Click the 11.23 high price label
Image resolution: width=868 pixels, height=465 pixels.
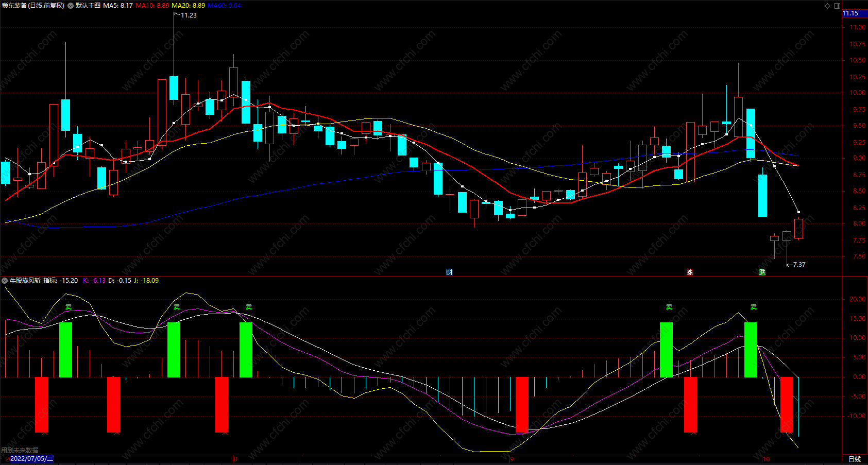pyautogui.click(x=189, y=15)
